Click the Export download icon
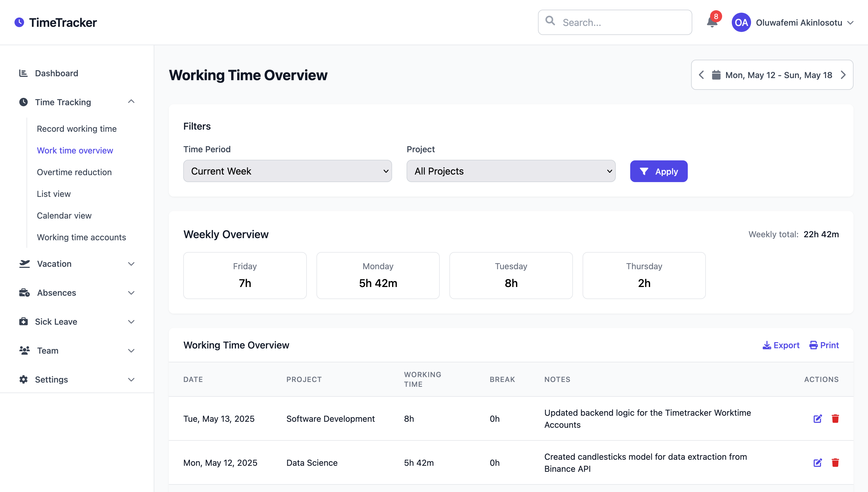Viewport: 868px width, 492px height. 767,345
